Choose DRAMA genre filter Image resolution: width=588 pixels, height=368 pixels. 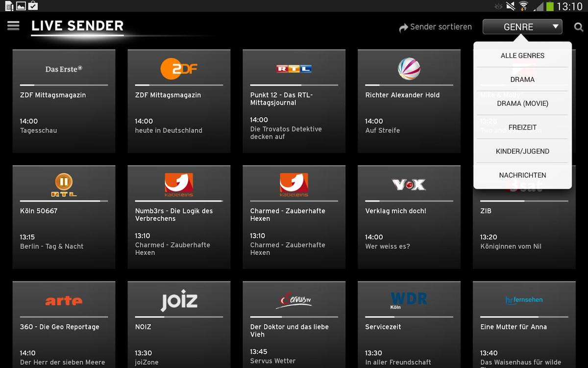(522, 79)
